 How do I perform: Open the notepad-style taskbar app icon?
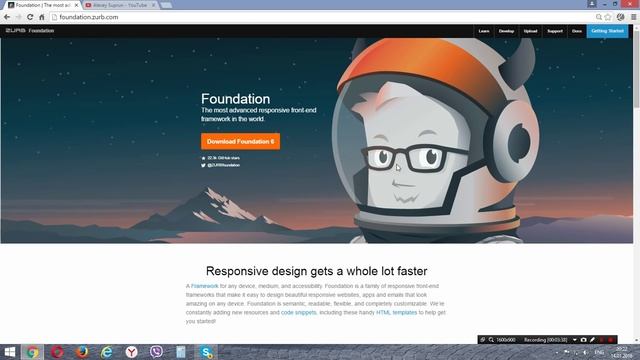(x=180, y=352)
